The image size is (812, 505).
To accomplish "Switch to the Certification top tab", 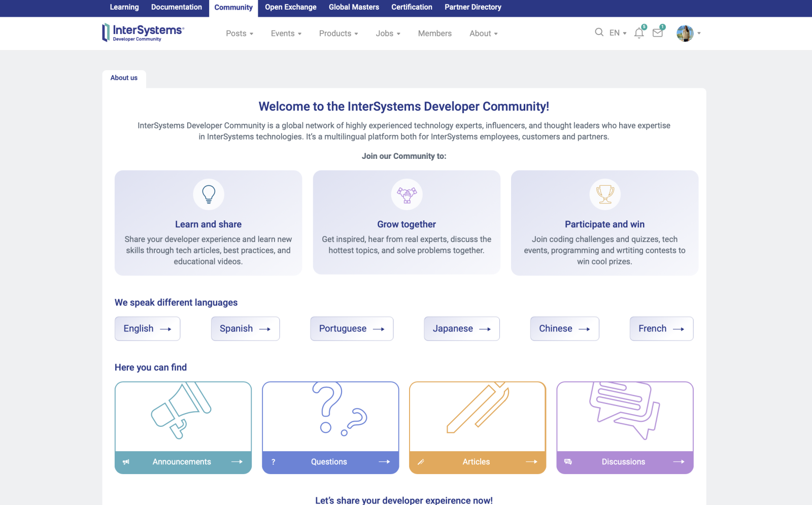I will [x=412, y=7].
